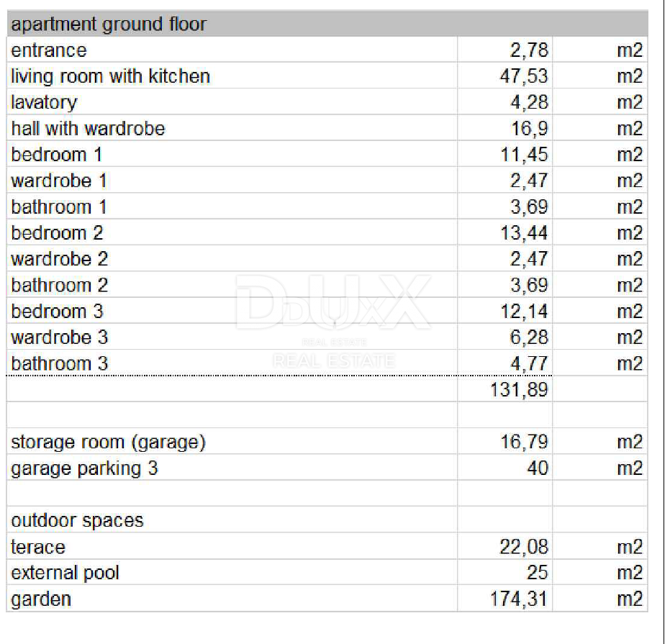Select the 'lavatory' row label

click(x=44, y=102)
